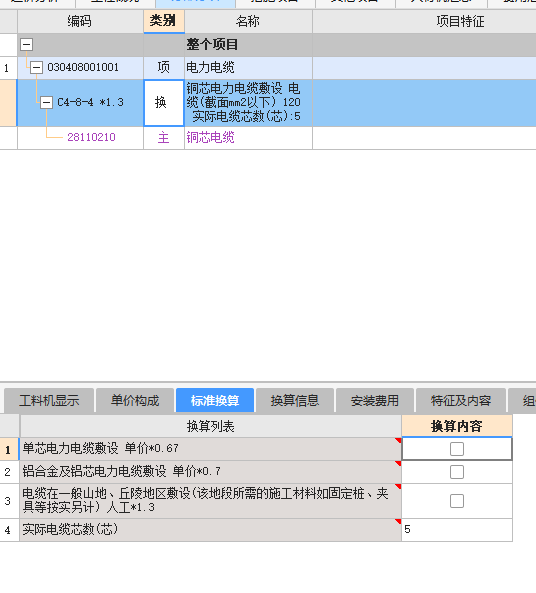
Task: Switch to the 单价构成 tab
Action: pos(135,401)
